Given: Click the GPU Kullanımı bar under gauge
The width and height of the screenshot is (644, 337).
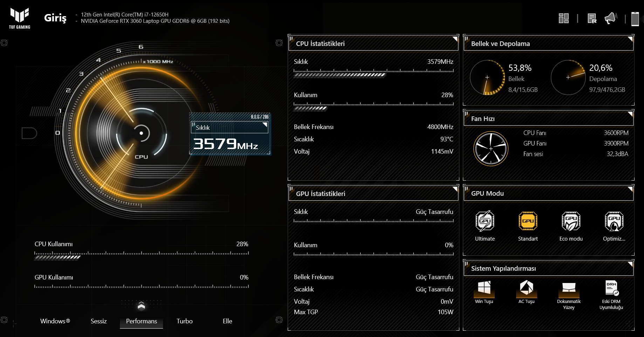Looking at the screenshot, I should click(142, 287).
